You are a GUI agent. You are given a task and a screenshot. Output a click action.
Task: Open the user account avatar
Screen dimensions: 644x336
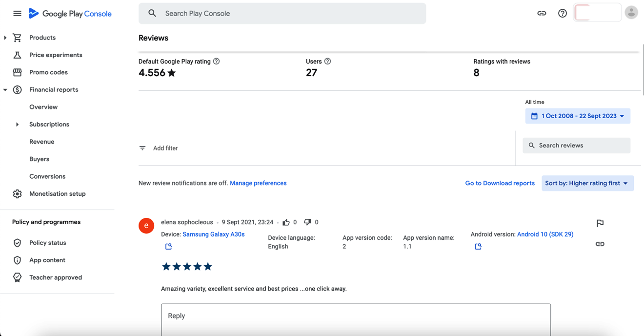coord(631,13)
